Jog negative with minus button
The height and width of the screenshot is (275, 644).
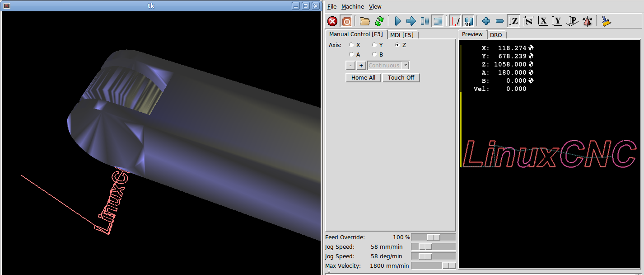(x=350, y=66)
